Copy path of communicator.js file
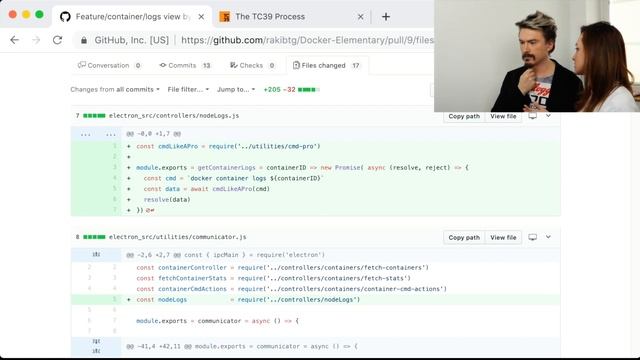This screenshot has height=360, width=640. tap(464, 238)
